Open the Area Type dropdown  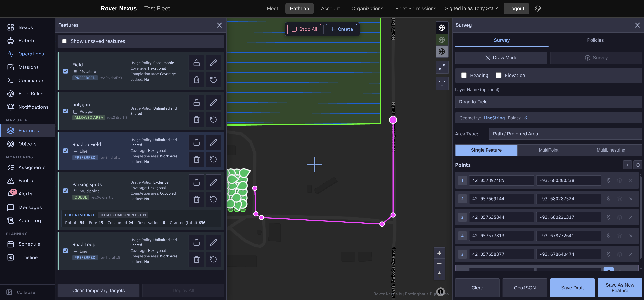[565, 134]
